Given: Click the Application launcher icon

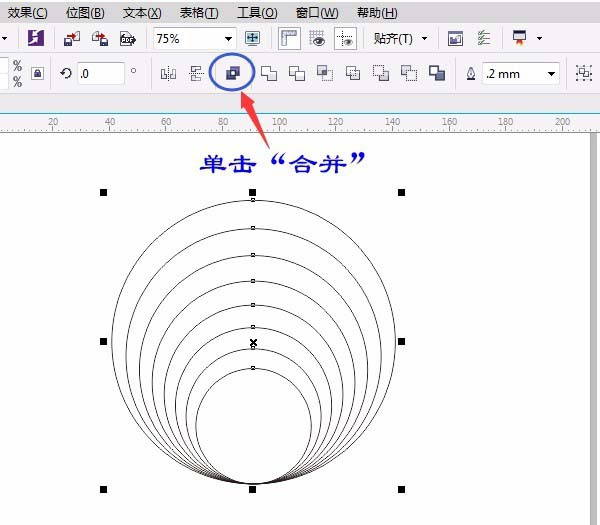Looking at the screenshot, I should pyautogui.click(x=519, y=38).
